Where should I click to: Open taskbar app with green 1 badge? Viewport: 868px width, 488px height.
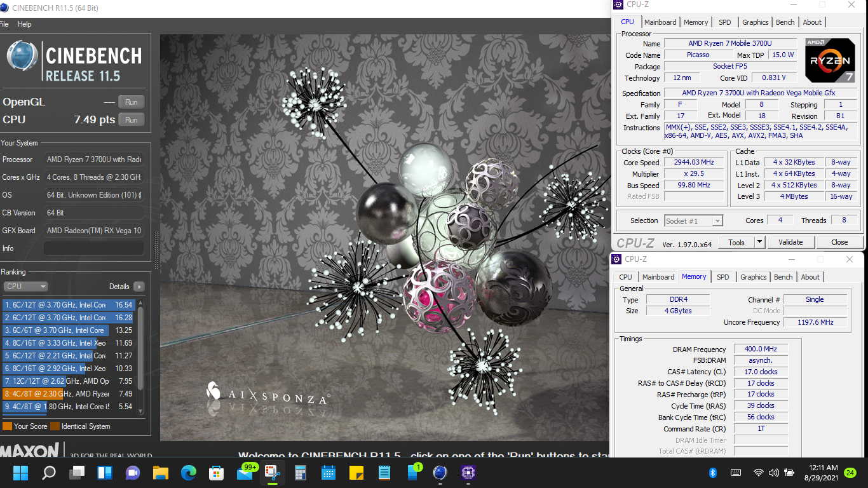tap(413, 472)
